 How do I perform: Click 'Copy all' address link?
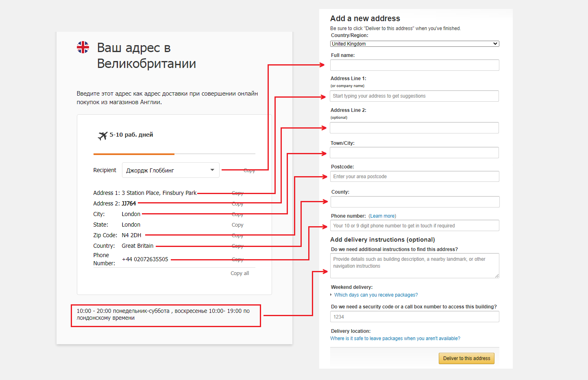click(x=240, y=273)
